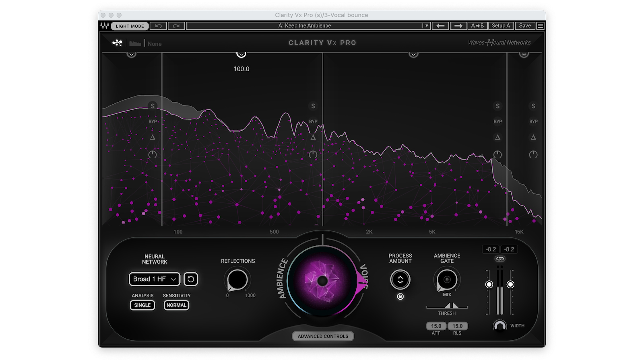Click the link icon above output meters

(500, 259)
